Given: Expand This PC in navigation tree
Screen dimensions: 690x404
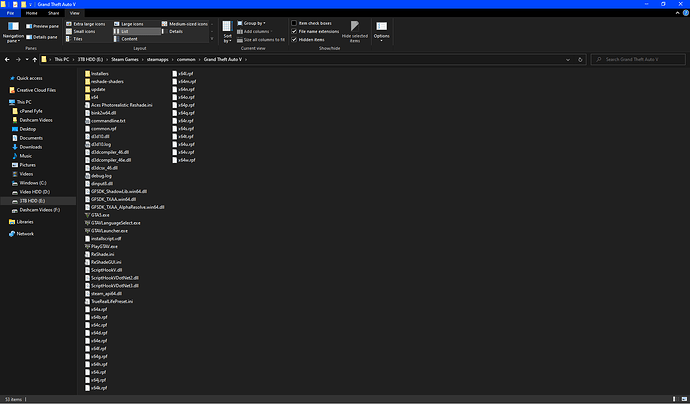Looking at the screenshot, I should click(5, 102).
